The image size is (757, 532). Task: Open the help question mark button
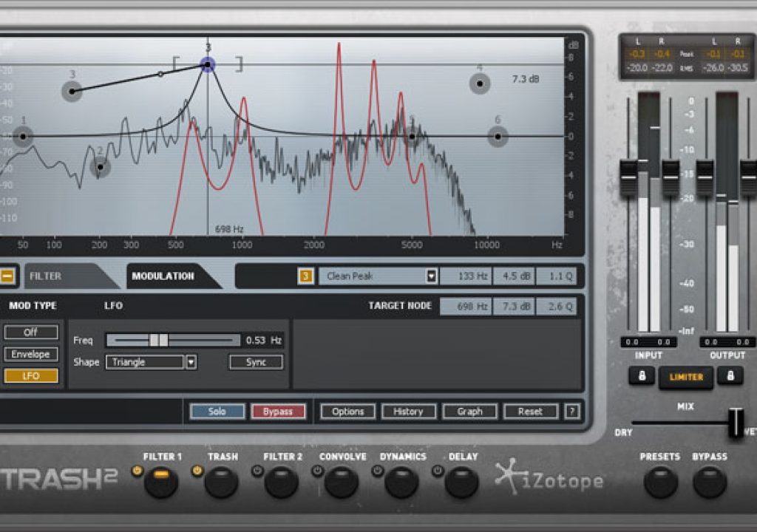click(x=572, y=412)
